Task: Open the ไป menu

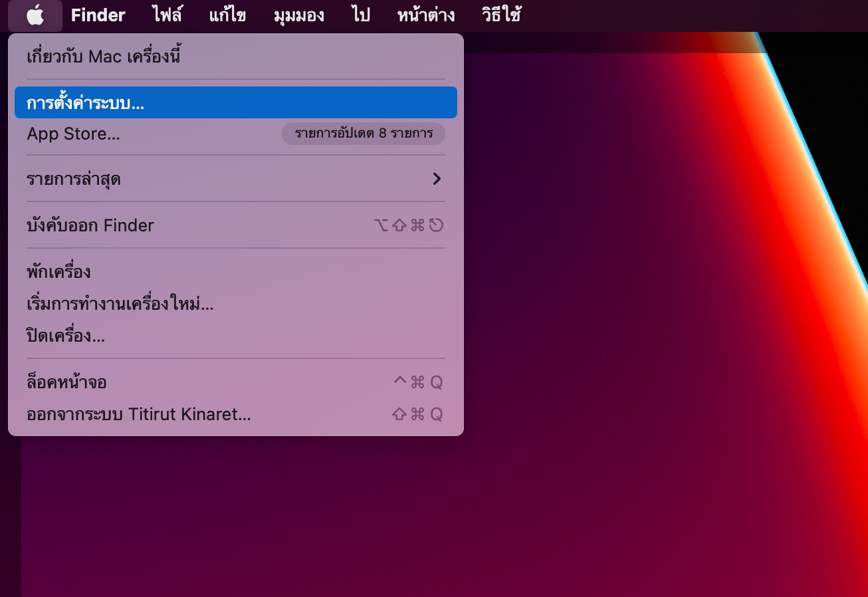Action: pyautogui.click(x=361, y=15)
